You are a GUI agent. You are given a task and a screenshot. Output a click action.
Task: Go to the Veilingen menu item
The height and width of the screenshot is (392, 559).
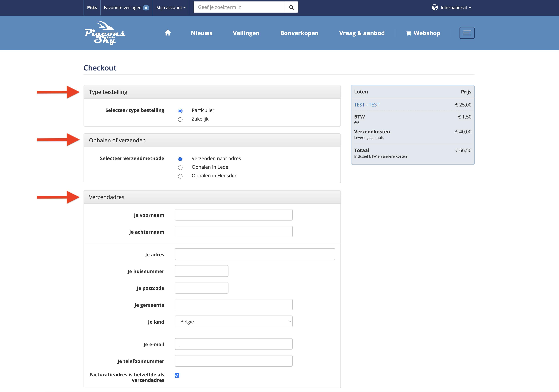point(246,33)
